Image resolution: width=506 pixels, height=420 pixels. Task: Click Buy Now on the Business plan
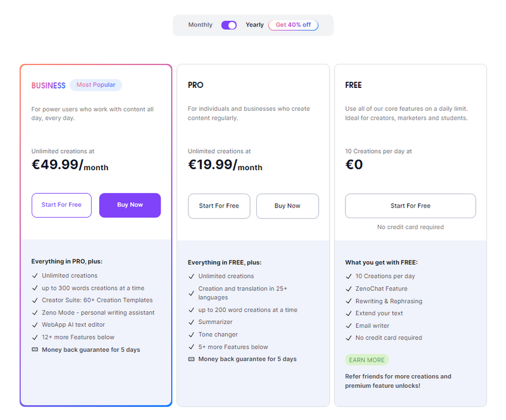[x=130, y=205]
